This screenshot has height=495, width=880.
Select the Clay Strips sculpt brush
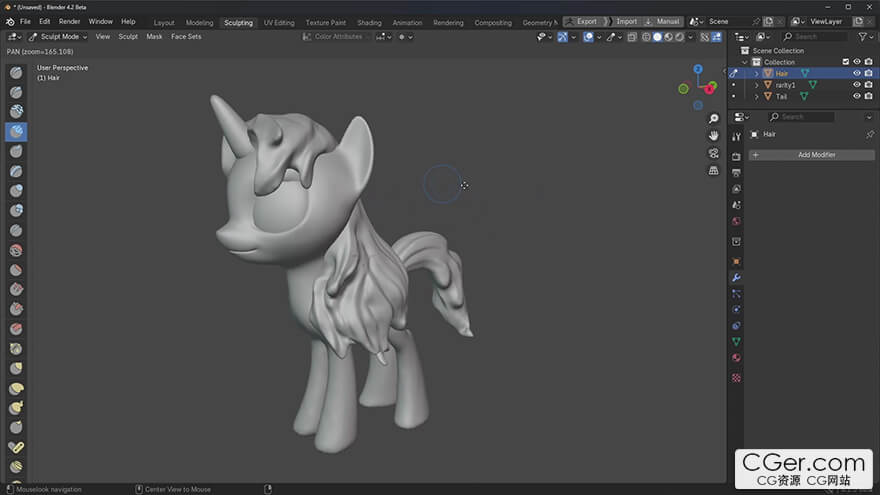[16, 131]
